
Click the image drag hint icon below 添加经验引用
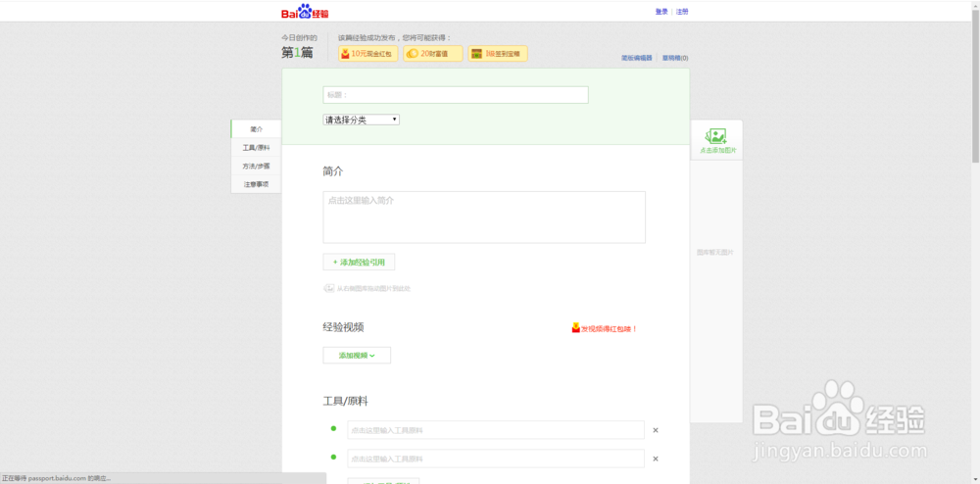tap(328, 288)
